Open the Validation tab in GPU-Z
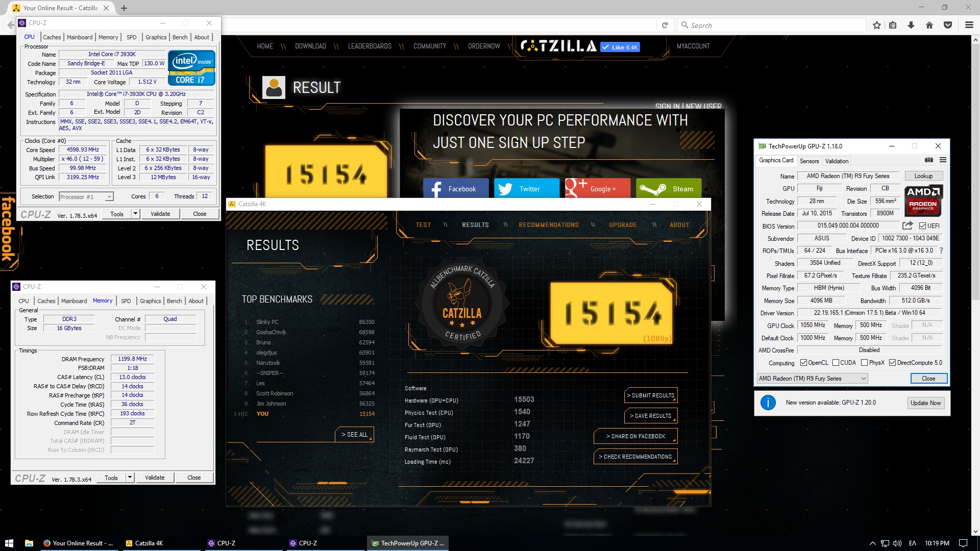 [837, 161]
